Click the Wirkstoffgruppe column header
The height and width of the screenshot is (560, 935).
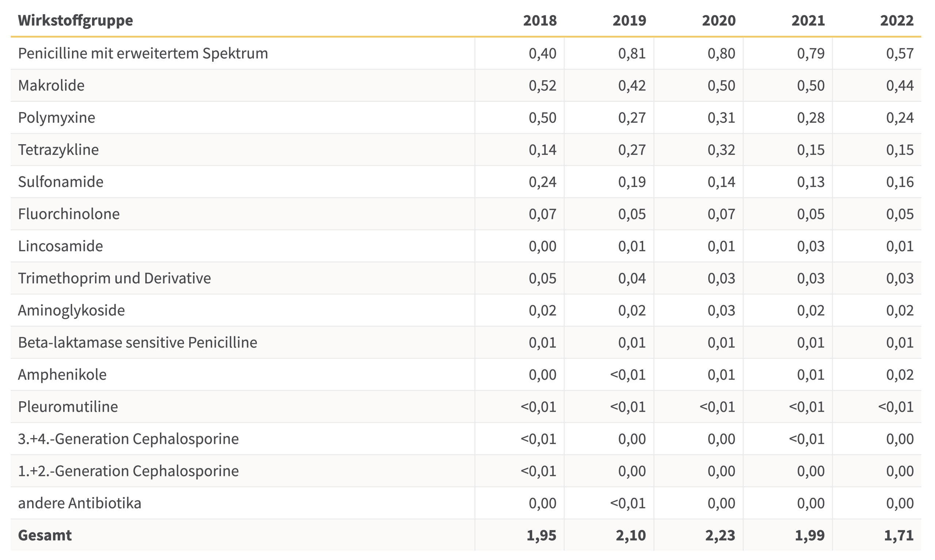click(76, 20)
